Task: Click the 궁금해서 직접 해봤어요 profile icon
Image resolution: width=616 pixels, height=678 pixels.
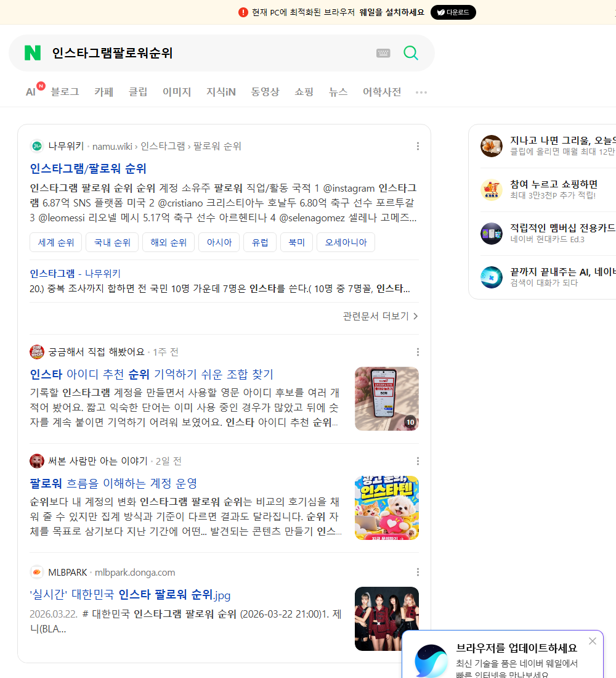Action: 37,352
